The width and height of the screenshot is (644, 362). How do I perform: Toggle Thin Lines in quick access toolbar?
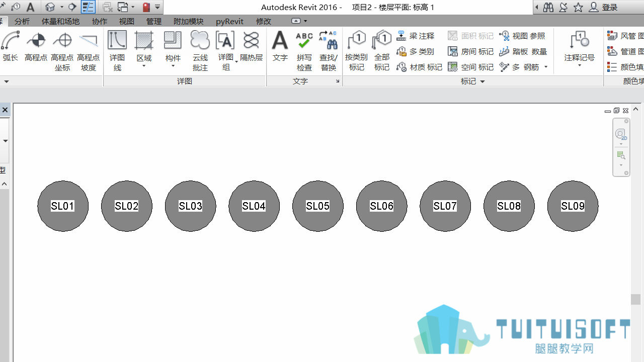coord(88,7)
